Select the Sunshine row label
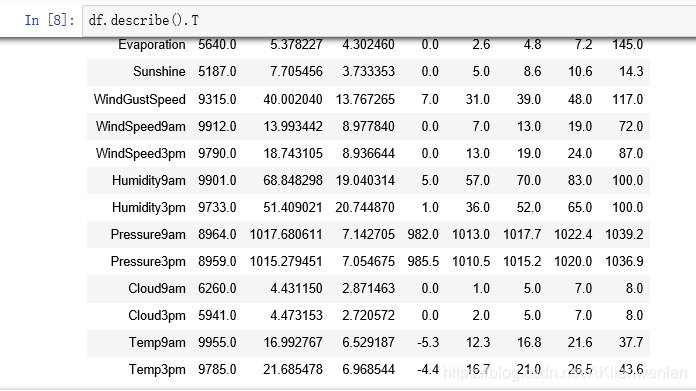Viewport: 696px width, 391px height. click(159, 71)
